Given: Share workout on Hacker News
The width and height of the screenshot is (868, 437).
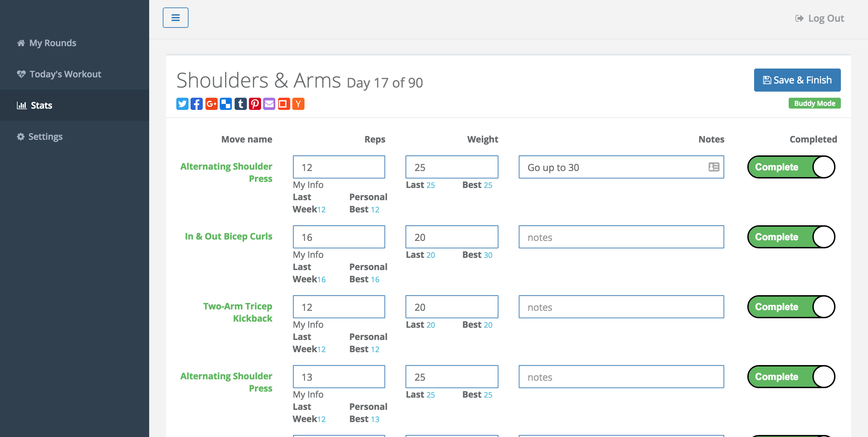Looking at the screenshot, I should [298, 104].
